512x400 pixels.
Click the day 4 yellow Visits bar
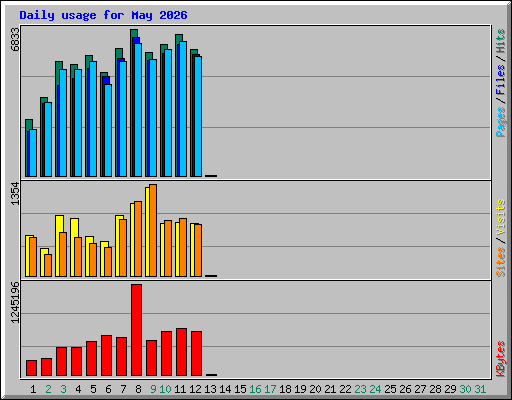click(74, 228)
